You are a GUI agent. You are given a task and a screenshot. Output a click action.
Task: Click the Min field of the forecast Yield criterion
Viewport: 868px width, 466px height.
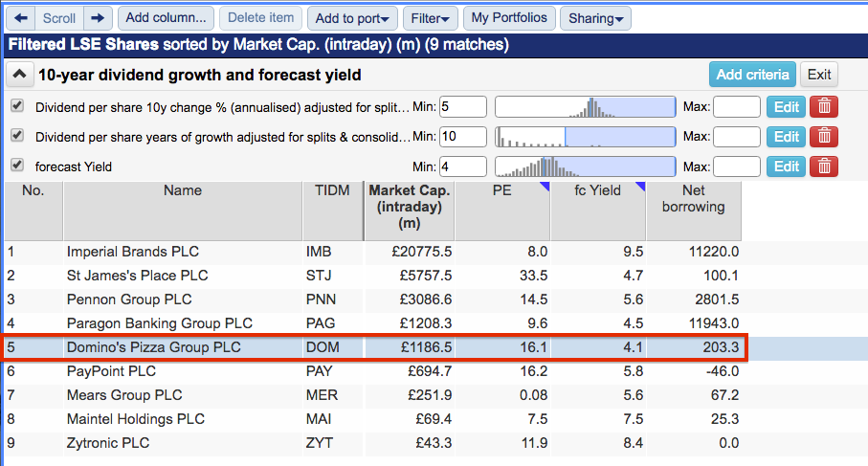tap(463, 166)
